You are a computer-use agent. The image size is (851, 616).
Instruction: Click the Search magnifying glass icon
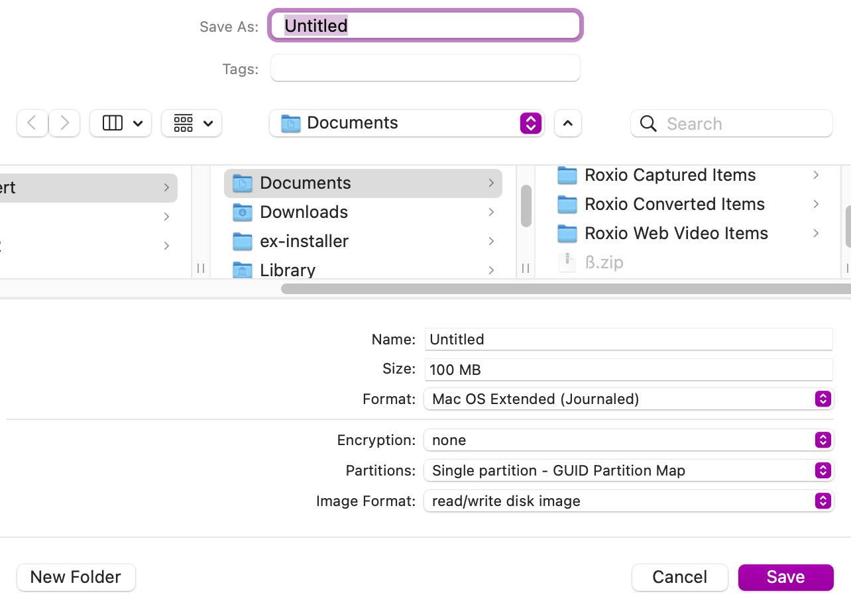[x=649, y=124]
